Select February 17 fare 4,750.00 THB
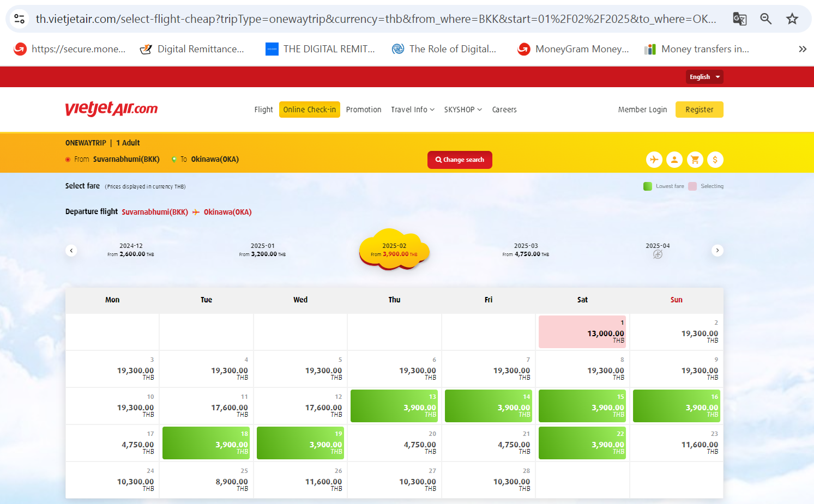The image size is (814, 504). (x=112, y=443)
